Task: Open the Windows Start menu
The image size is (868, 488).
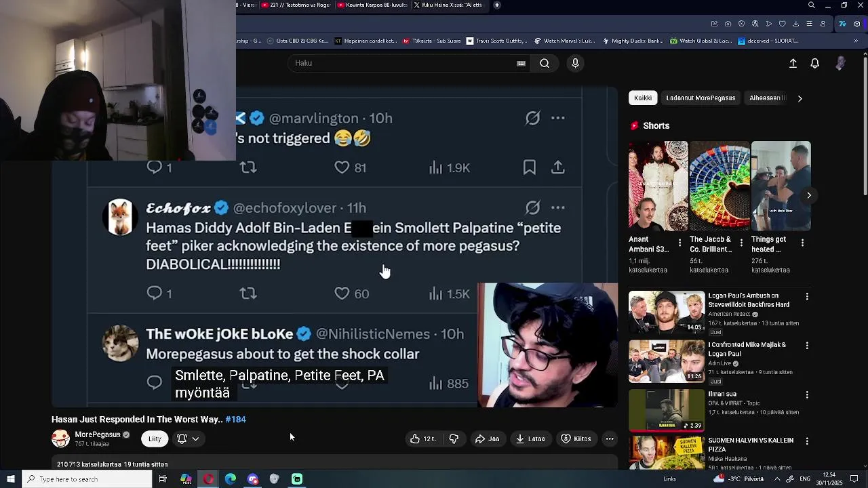Action: 11,479
